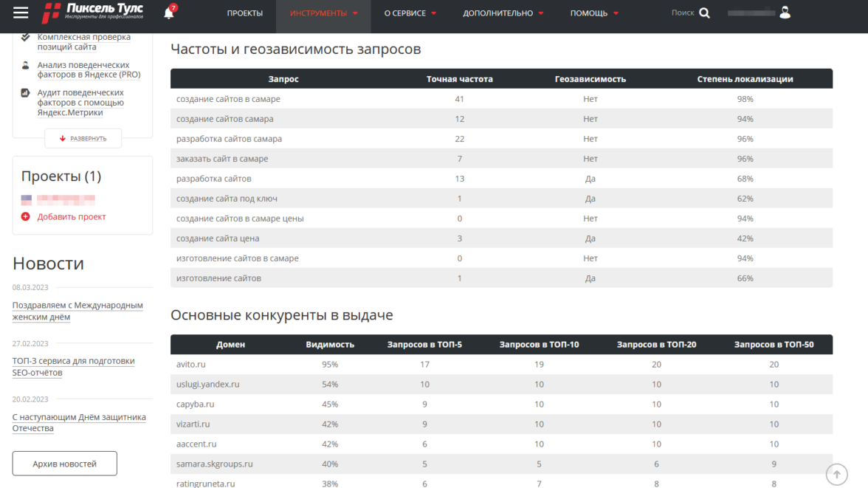This screenshot has height=488, width=868.
Task: Open news С наступающим Днём защитника Отечества
Action: click(x=78, y=422)
